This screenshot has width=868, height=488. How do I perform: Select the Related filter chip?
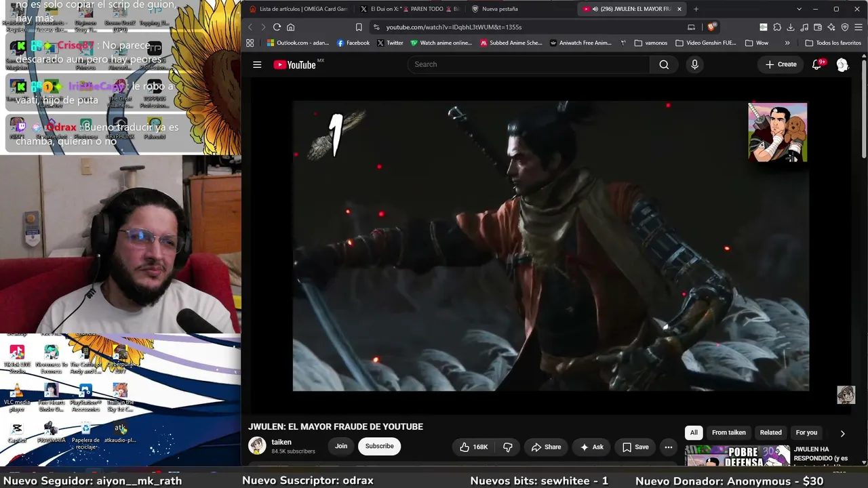point(770,432)
